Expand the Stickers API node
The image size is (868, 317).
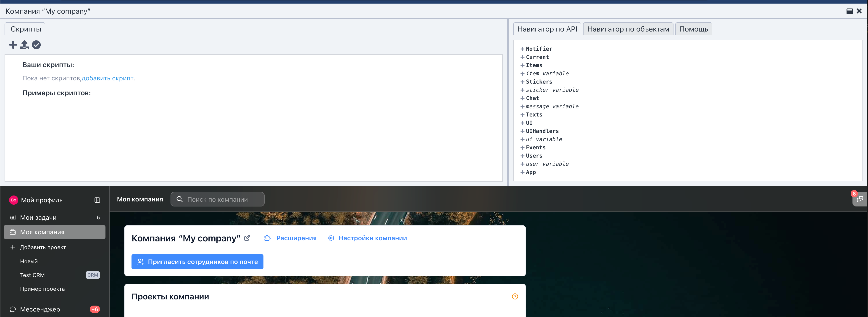click(x=522, y=82)
